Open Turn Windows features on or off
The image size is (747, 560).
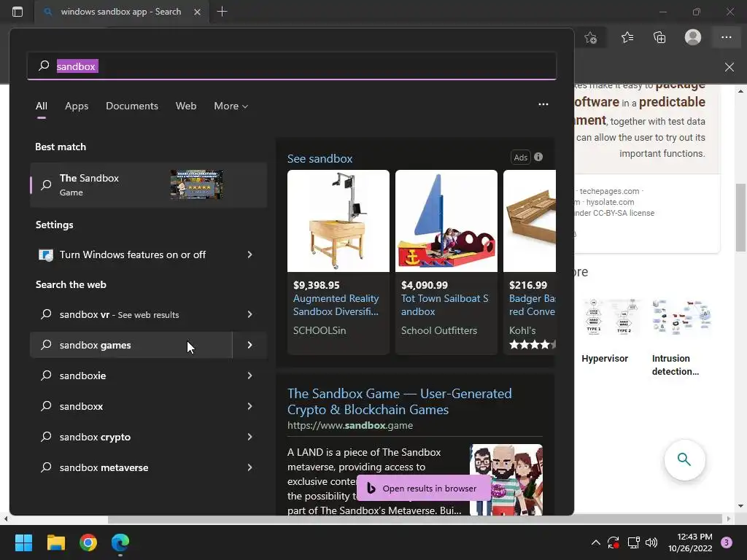tap(133, 254)
